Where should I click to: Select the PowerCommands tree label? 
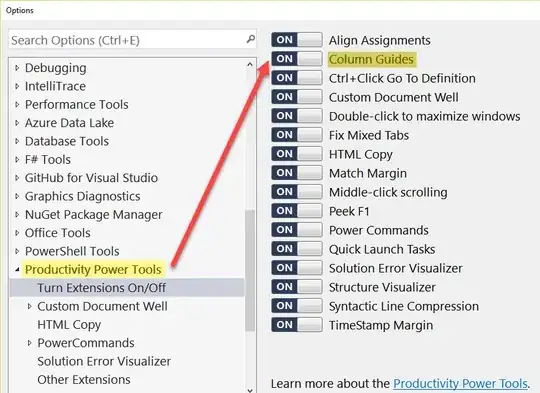point(86,343)
